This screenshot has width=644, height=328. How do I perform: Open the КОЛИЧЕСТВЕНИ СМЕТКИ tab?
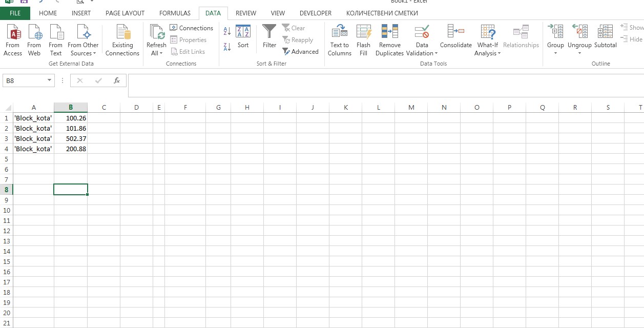tap(382, 13)
